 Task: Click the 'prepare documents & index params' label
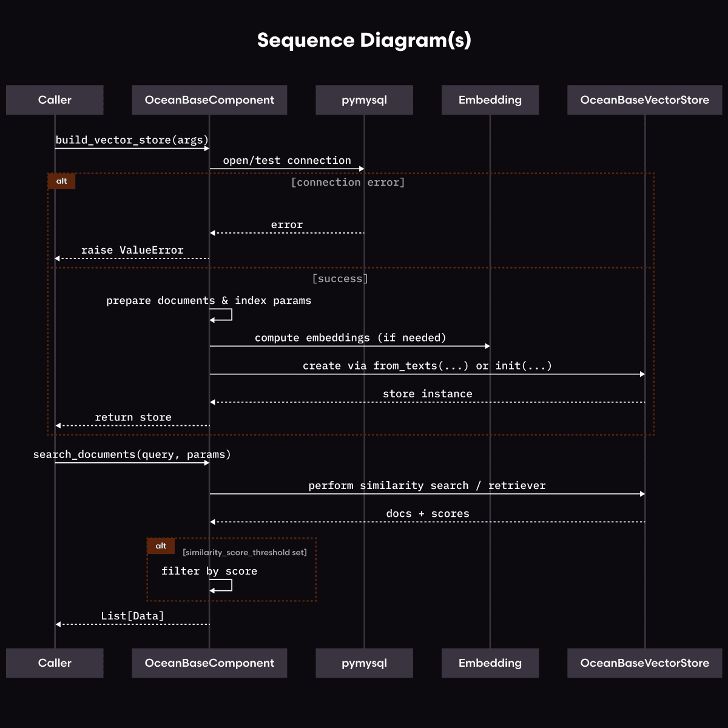[x=209, y=301]
